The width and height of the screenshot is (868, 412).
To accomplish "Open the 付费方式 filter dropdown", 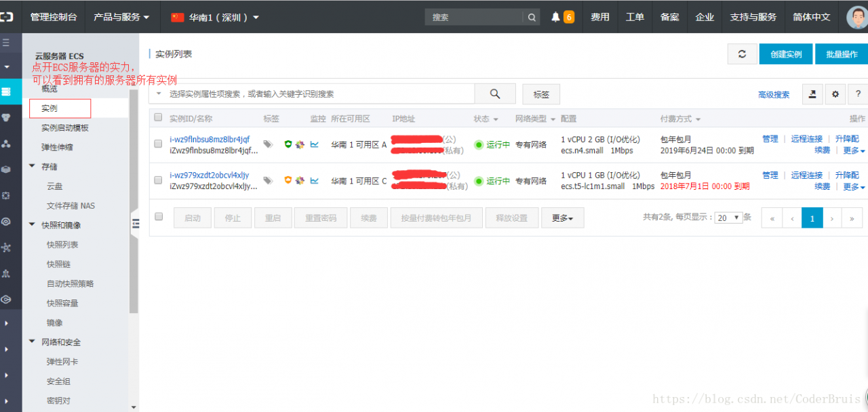I will click(x=680, y=119).
